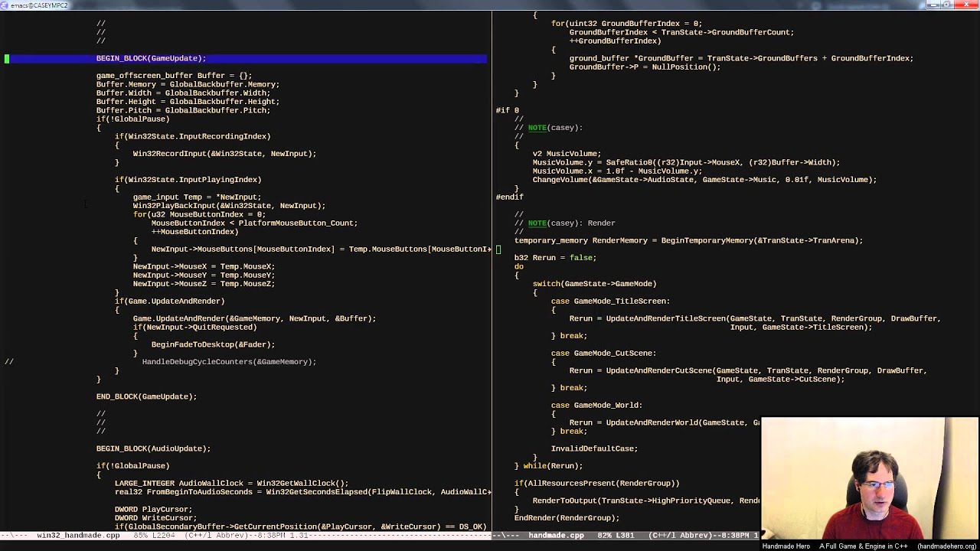Click "if(NewInput->QuitRequested)" line

click(194, 328)
